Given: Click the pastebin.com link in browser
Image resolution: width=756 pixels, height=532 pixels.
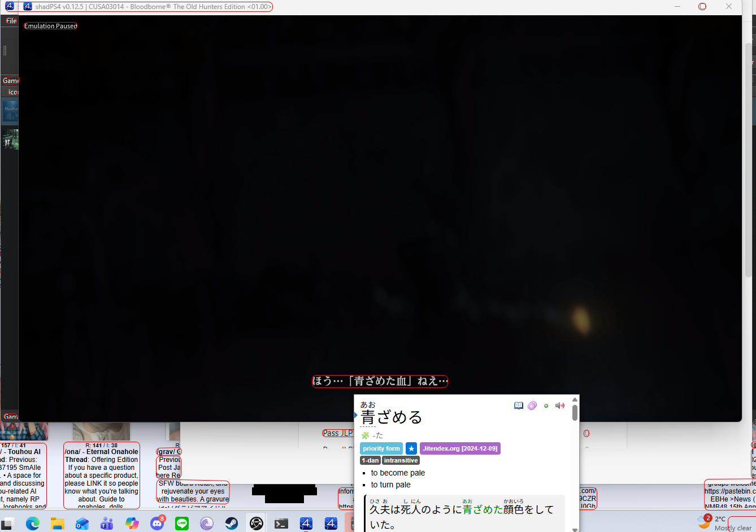Looking at the screenshot, I should click(x=730, y=491).
